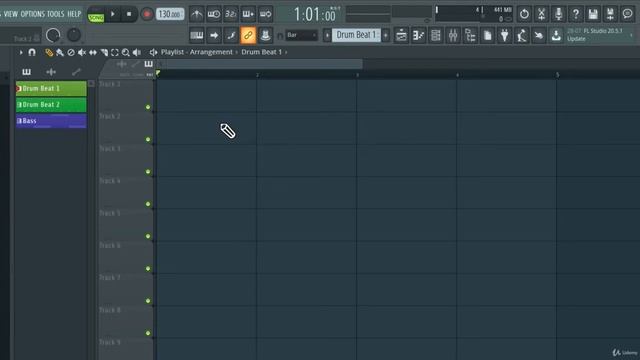Select the playlist Paint brush tool
Image resolution: width=640 pixels, height=360 pixels.
point(60,52)
